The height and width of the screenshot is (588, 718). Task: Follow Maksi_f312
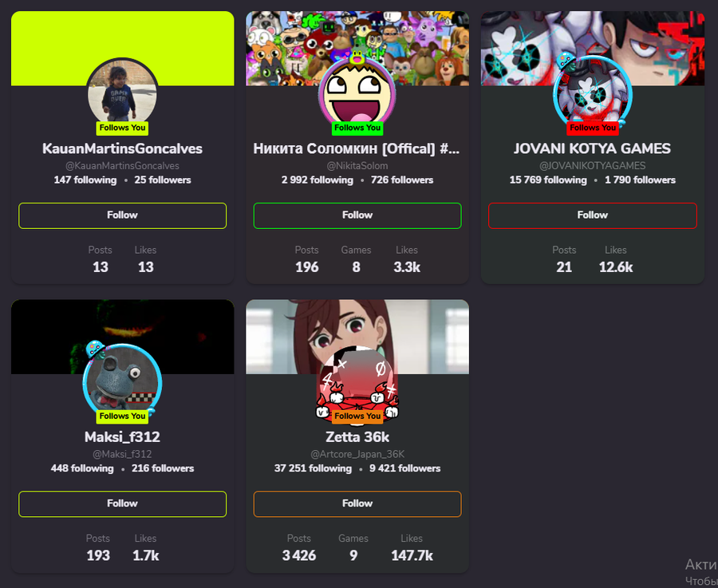click(122, 503)
